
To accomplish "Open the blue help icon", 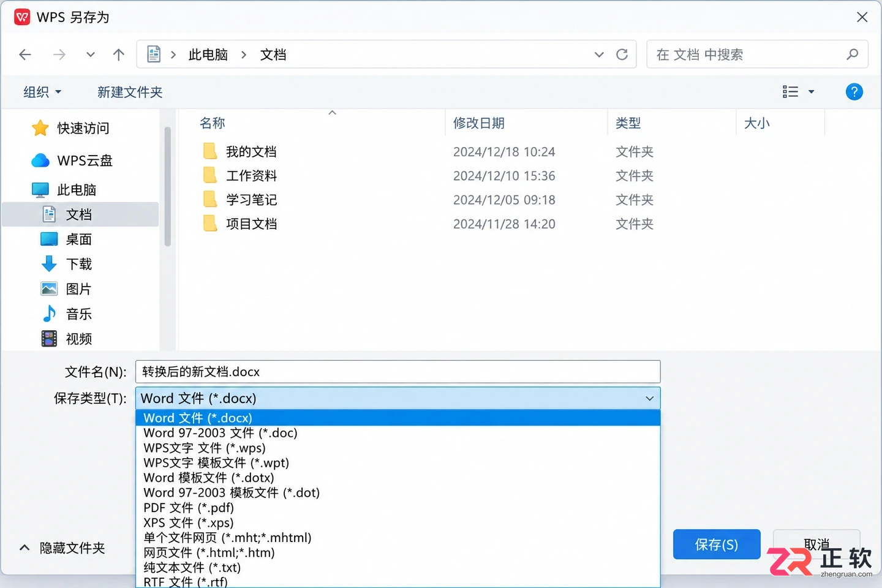I will pyautogui.click(x=854, y=92).
